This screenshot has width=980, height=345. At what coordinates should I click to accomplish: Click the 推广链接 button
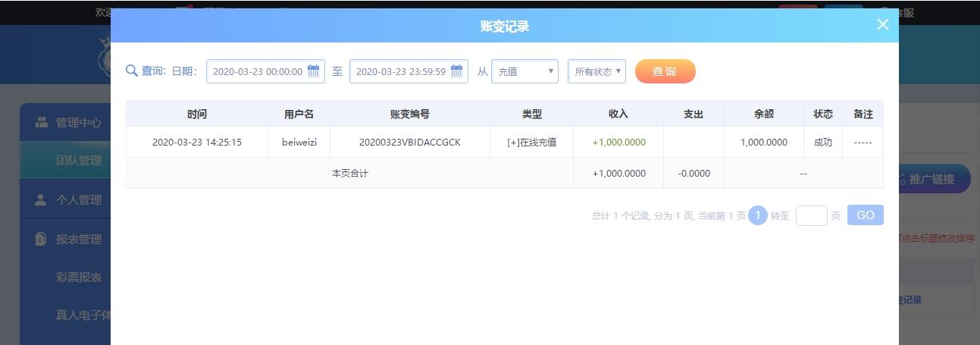click(x=934, y=179)
